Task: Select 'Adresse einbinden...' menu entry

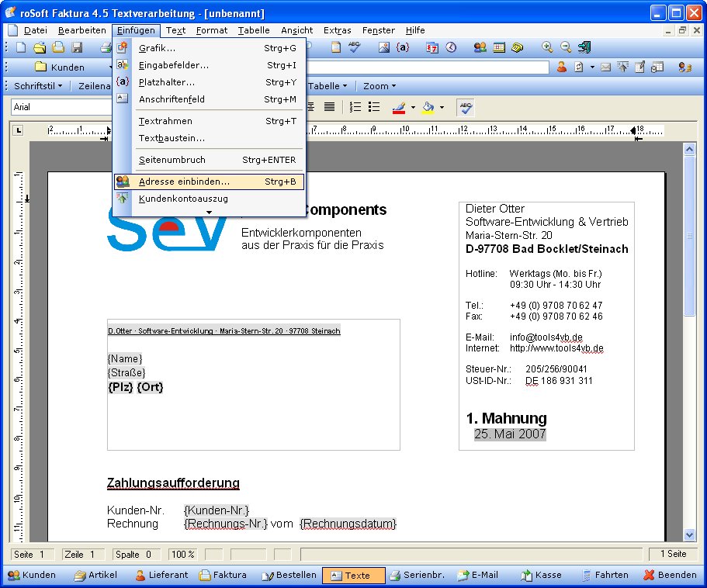Action: (184, 182)
